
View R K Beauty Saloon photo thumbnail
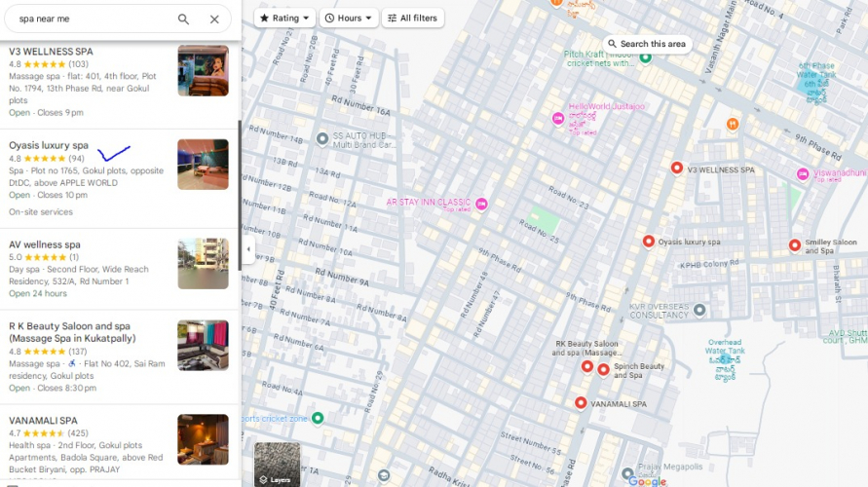point(204,346)
